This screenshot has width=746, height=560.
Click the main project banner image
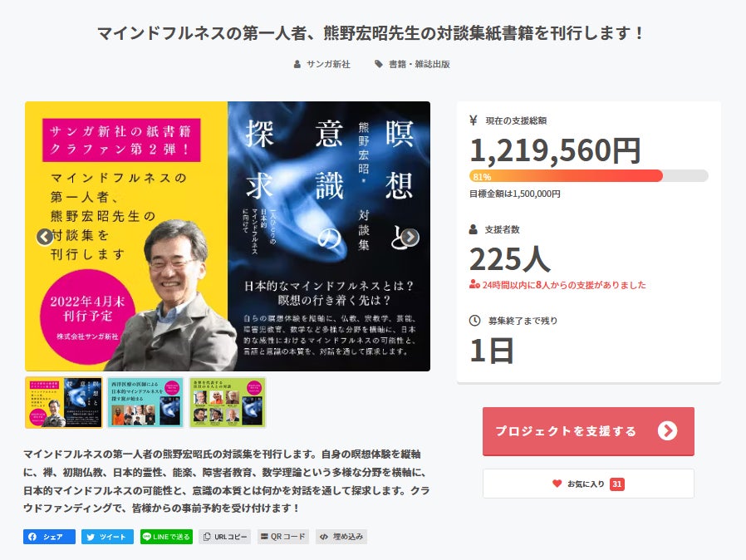pos(228,237)
